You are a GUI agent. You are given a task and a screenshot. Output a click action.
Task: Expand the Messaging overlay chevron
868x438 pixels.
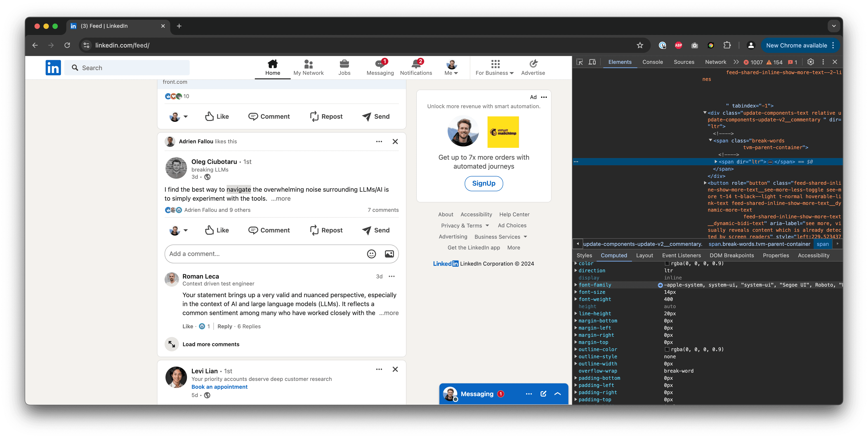pyautogui.click(x=557, y=394)
